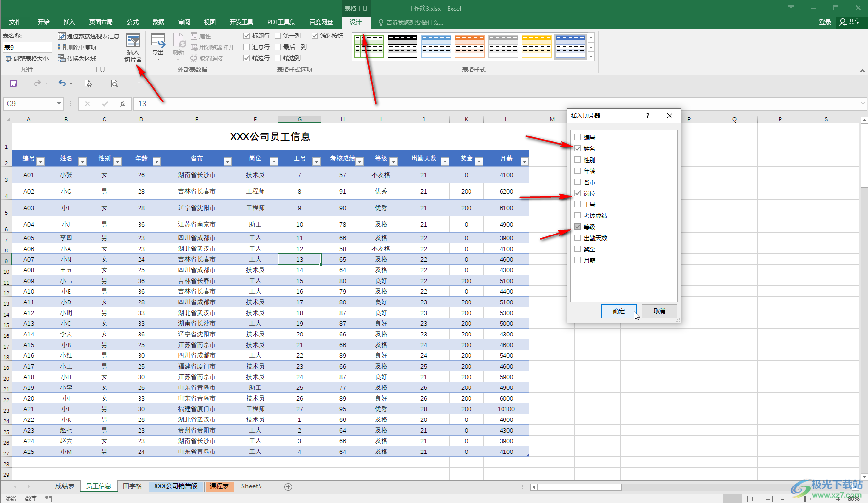
Task: Select the yellow table style swatch
Action: (x=537, y=47)
